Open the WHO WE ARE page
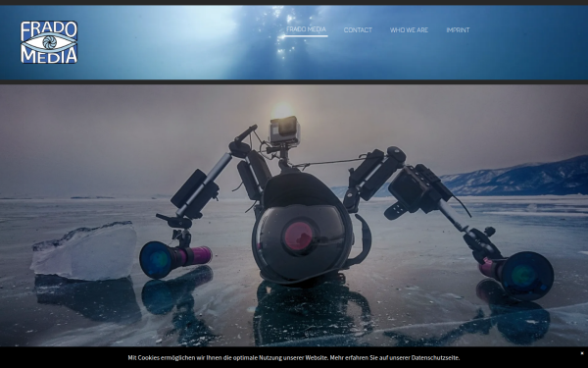Screen dimensions: 588x368 [x=409, y=30]
